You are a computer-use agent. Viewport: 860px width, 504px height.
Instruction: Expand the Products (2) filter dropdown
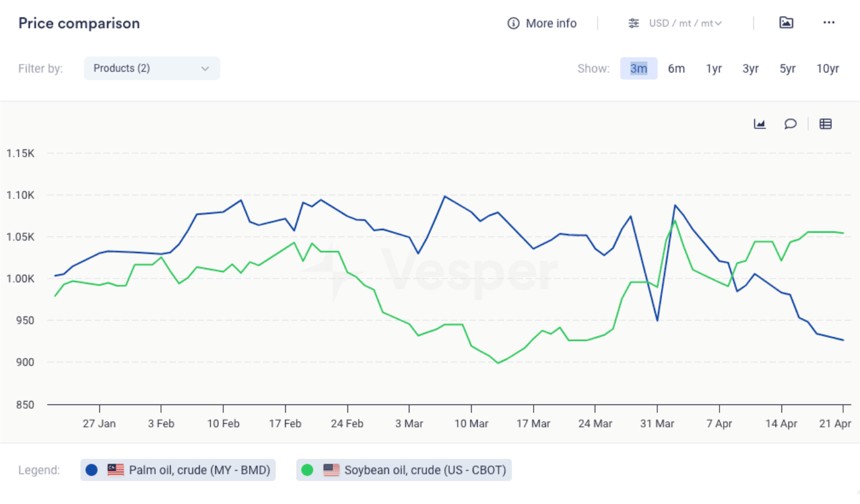pos(151,69)
